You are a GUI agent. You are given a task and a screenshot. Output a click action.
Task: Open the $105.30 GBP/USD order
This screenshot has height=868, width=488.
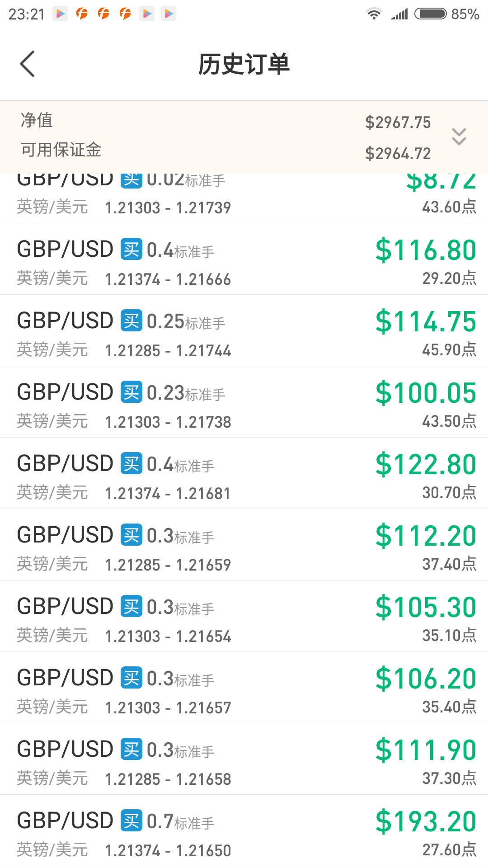pos(244,616)
